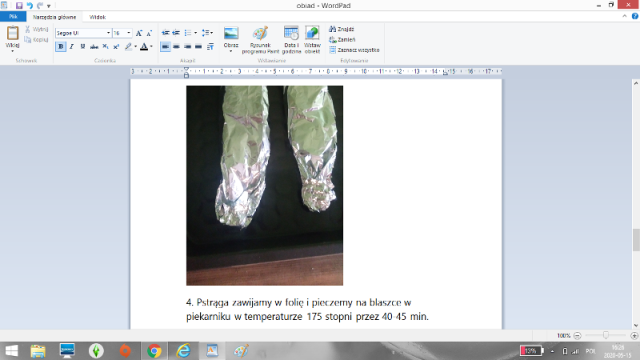The width and height of the screenshot is (640, 360).
Task: Click the Wklej paste icon
Action: 12,33
